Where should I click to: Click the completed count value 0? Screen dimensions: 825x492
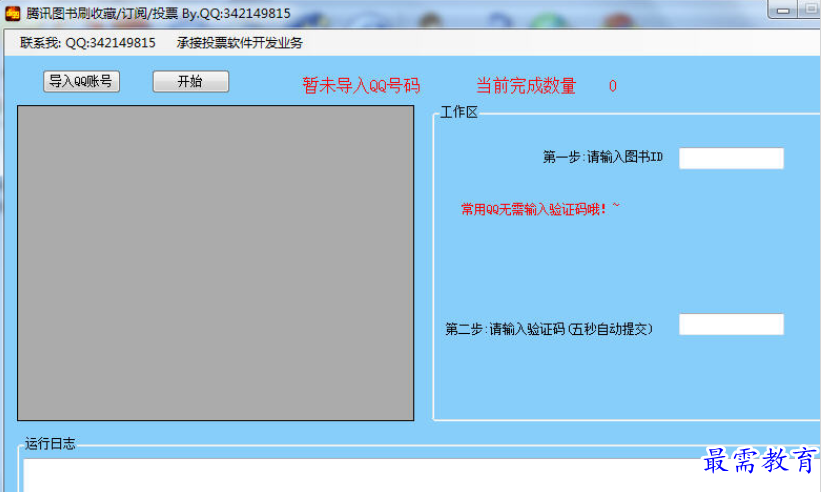pyautogui.click(x=612, y=86)
